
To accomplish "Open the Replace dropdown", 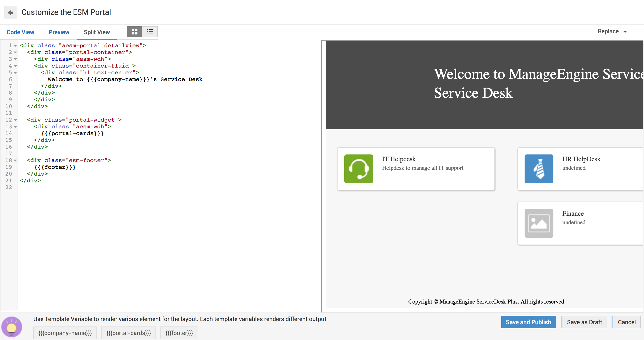I will (612, 32).
